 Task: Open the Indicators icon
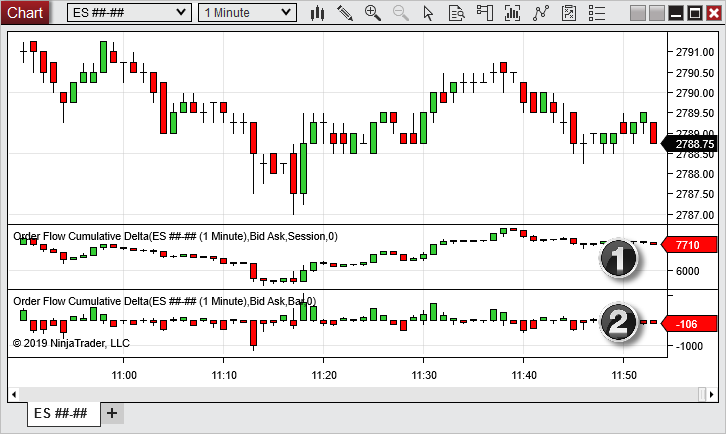541,13
